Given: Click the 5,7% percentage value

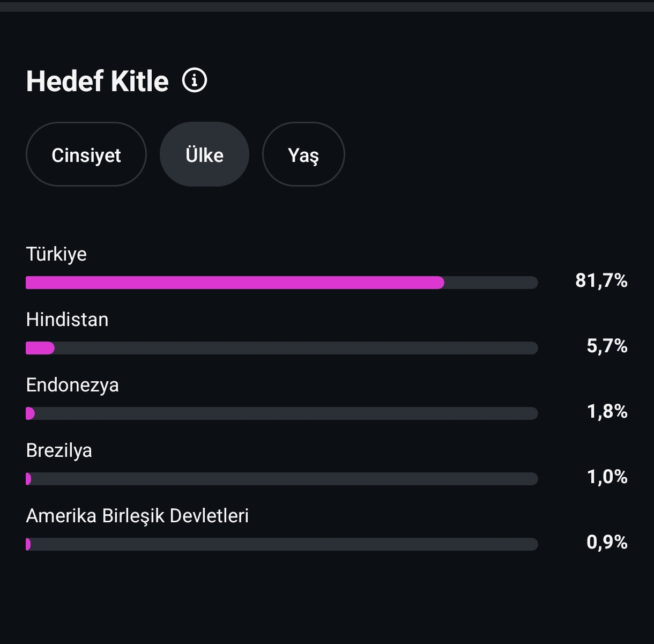Looking at the screenshot, I should click(x=607, y=346).
